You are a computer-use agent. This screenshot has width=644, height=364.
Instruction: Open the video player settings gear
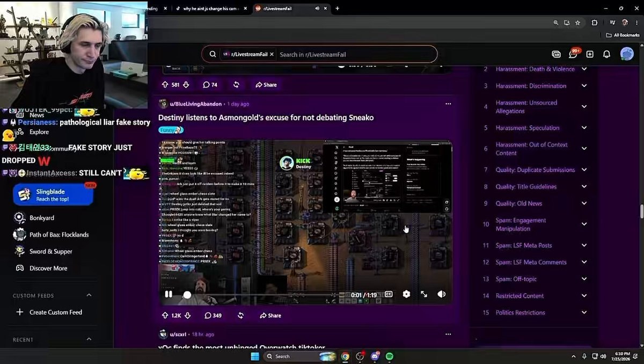coord(406,294)
